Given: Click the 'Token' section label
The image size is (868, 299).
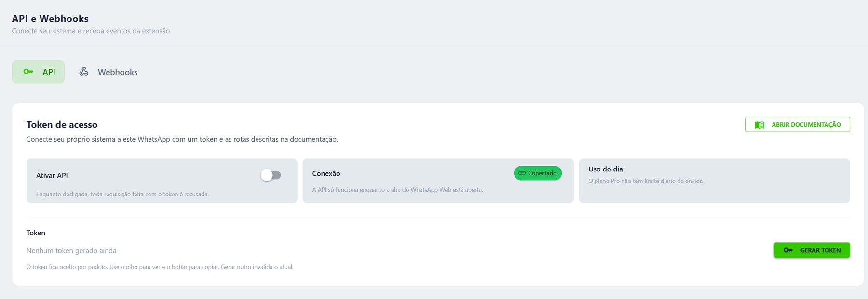Looking at the screenshot, I should pyautogui.click(x=36, y=233).
